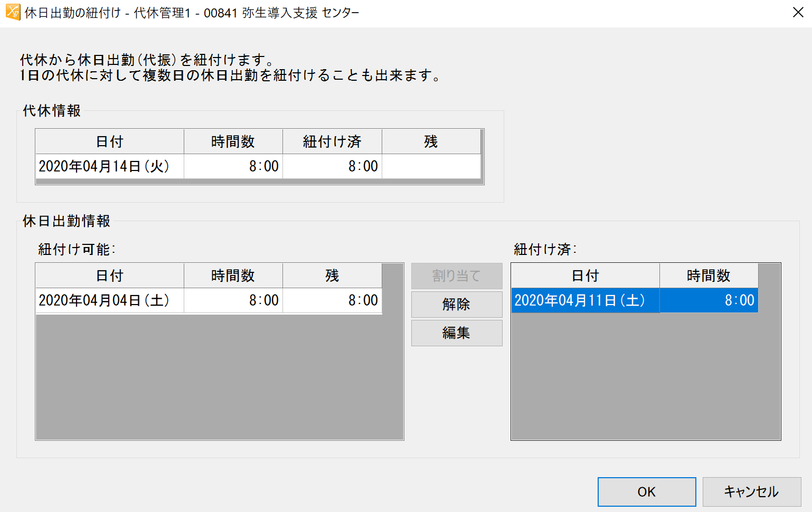Screen dimensions: 812x512
Task: Click empty 残 cell in 代休情報 row
Action: coord(431,166)
